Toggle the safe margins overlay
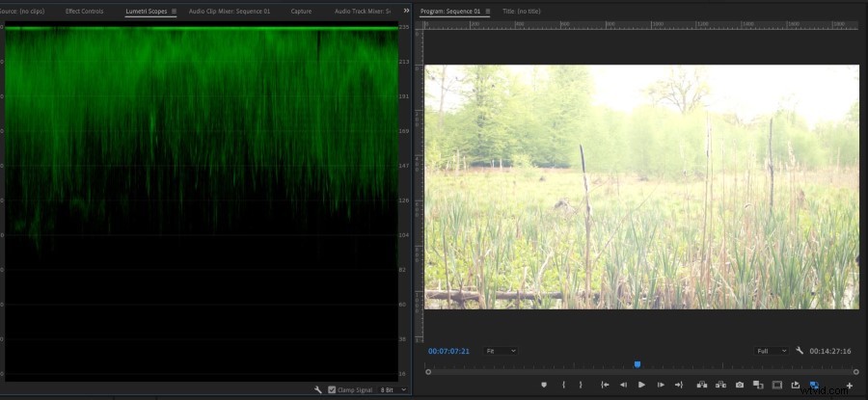 click(777, 385)
